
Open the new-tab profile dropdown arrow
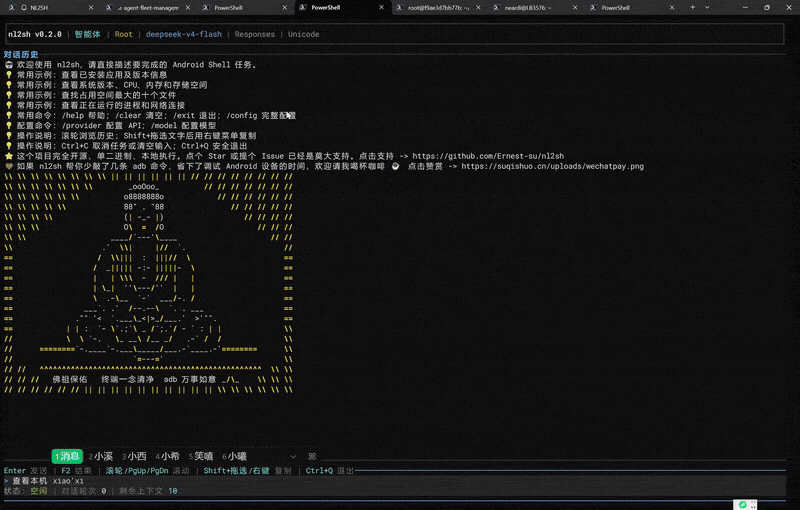(x=707, y=7)
